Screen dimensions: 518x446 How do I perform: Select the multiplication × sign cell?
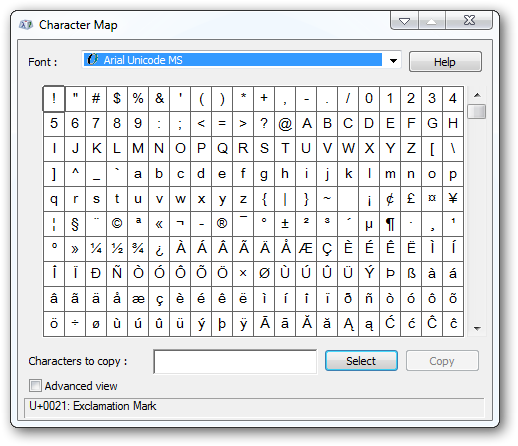point(243,274)
